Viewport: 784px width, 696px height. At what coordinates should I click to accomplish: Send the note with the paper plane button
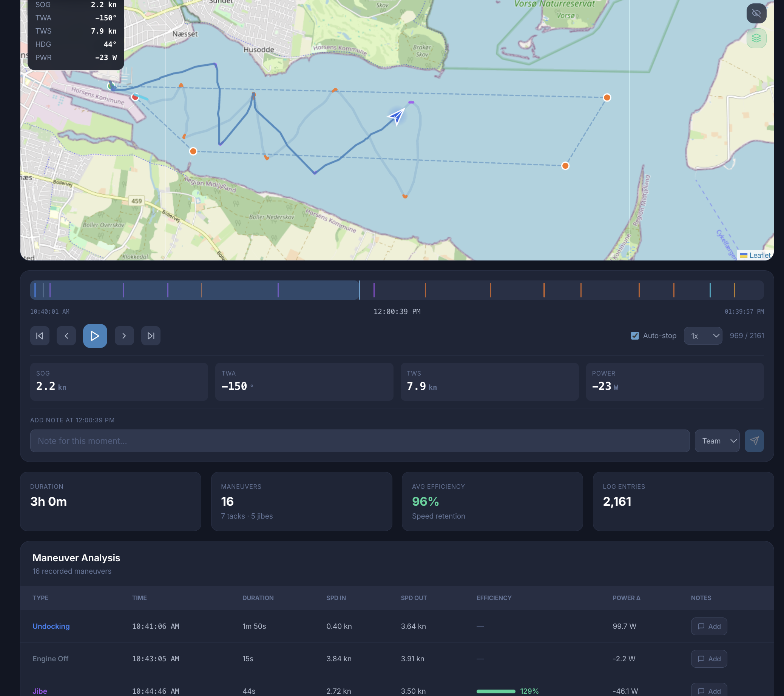click(754, 441)
